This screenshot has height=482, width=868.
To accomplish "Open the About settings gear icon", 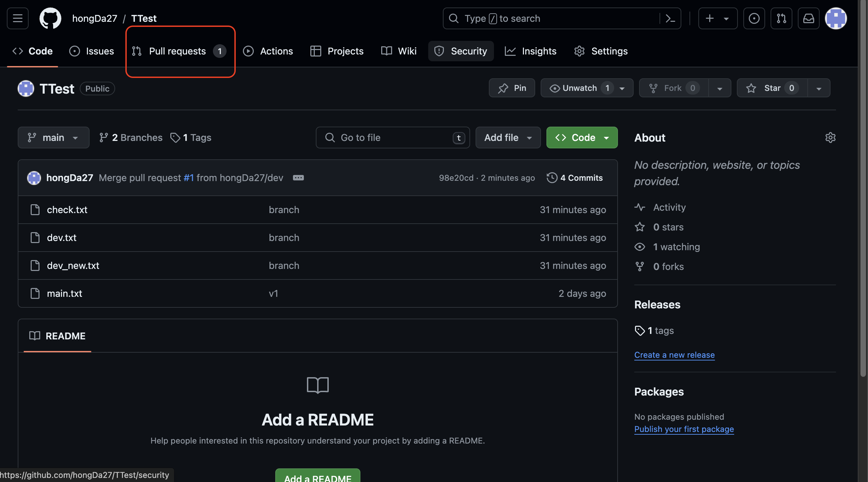I will coord(830,138).
